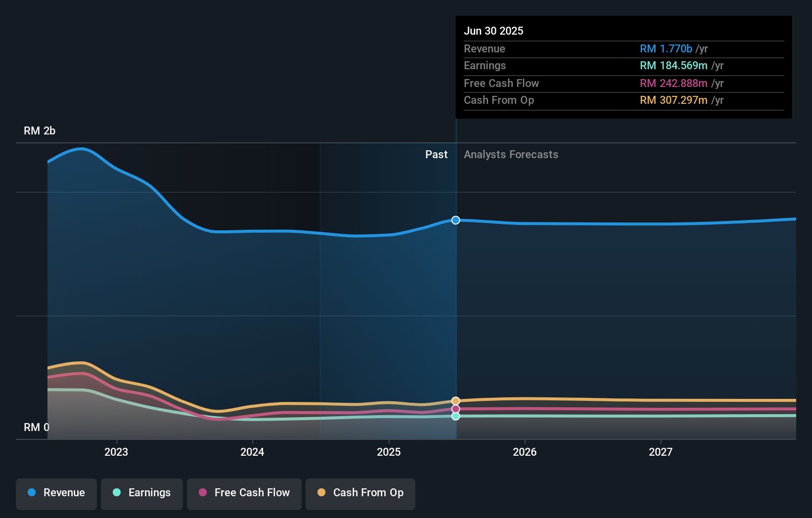Click the pink Free Cash Flow marker

455,408
